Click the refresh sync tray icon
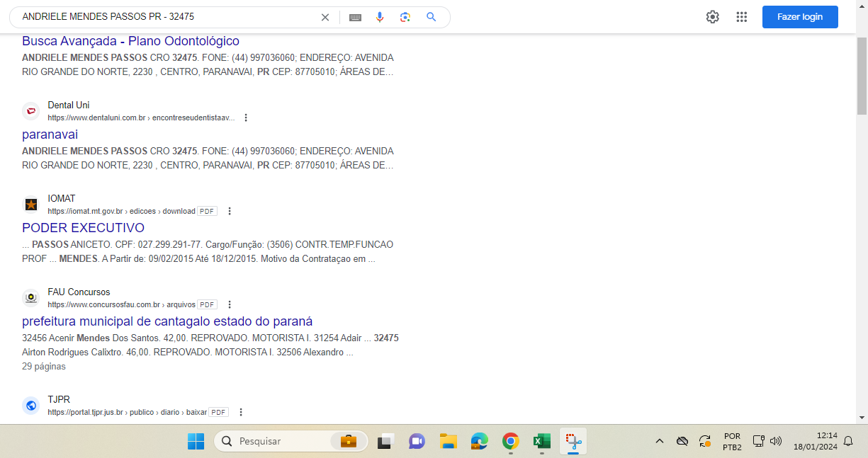This screenshot has width=868, height=458. pos(705,441)
